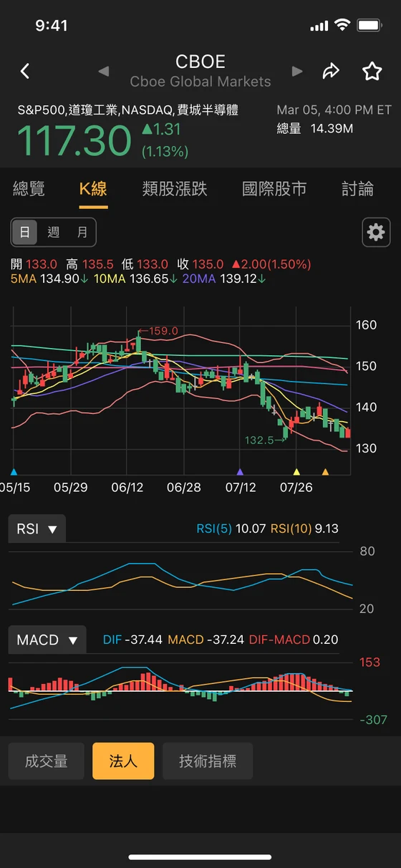401x868 pixels.
Task: Tap the 技術指標 technical indicators button
Action: pos(208,761)
